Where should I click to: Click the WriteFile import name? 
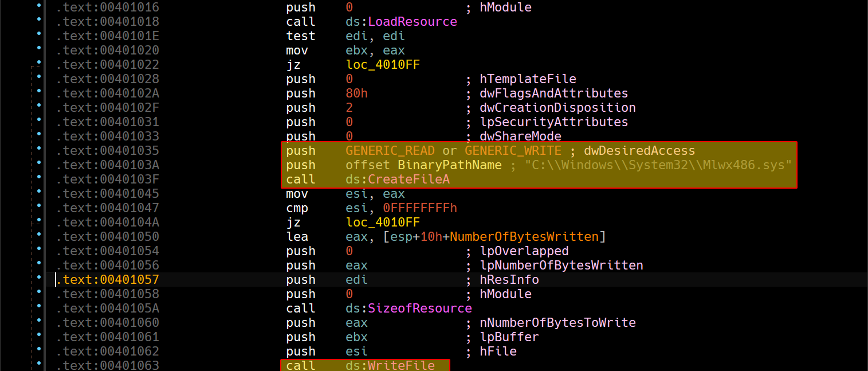401,365
